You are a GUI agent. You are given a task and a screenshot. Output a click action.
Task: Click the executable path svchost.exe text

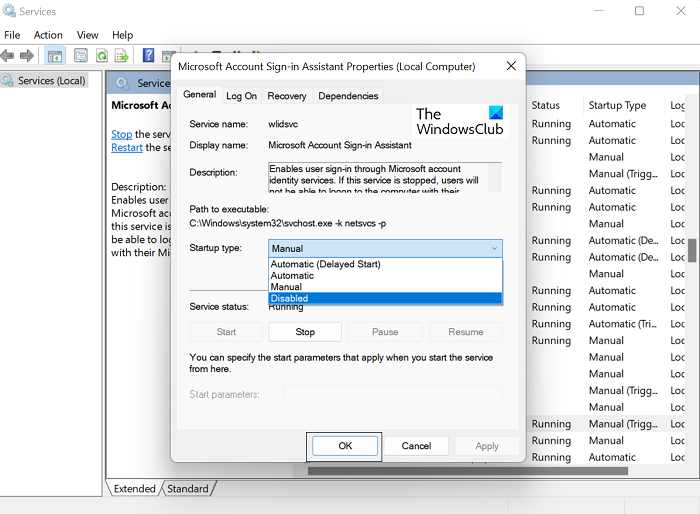tap(288, 223)
